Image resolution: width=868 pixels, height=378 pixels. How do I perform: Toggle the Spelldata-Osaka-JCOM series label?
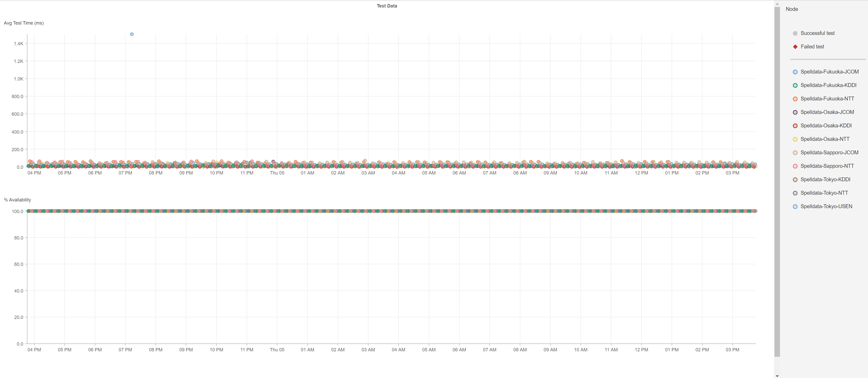827,112
